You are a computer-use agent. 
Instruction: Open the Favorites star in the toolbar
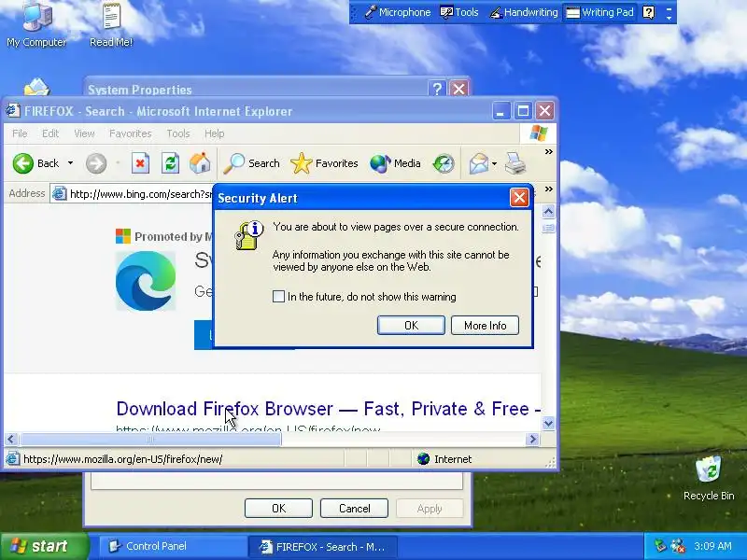click(324, 163)
